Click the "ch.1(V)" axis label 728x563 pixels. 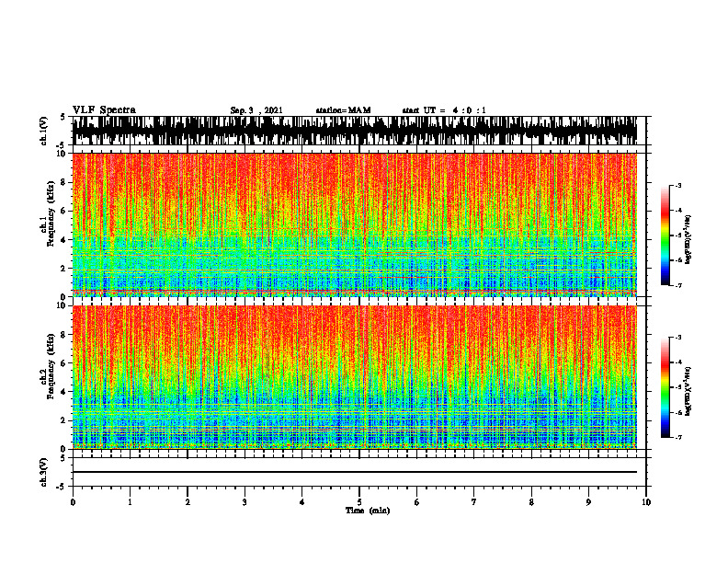tap(44, 131)
